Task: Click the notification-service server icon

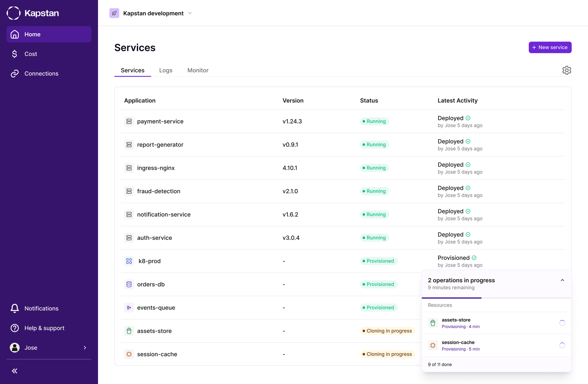Action: [129, 214]
